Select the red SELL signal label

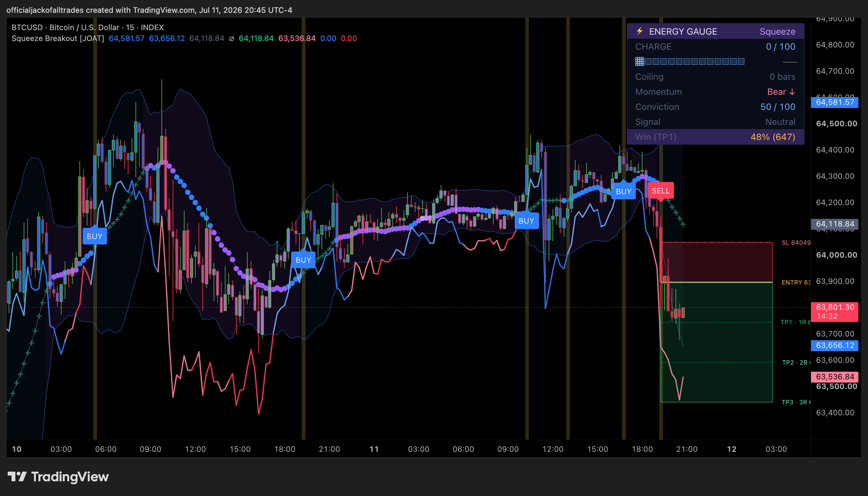pyautogui.click(x=660, y=191)
